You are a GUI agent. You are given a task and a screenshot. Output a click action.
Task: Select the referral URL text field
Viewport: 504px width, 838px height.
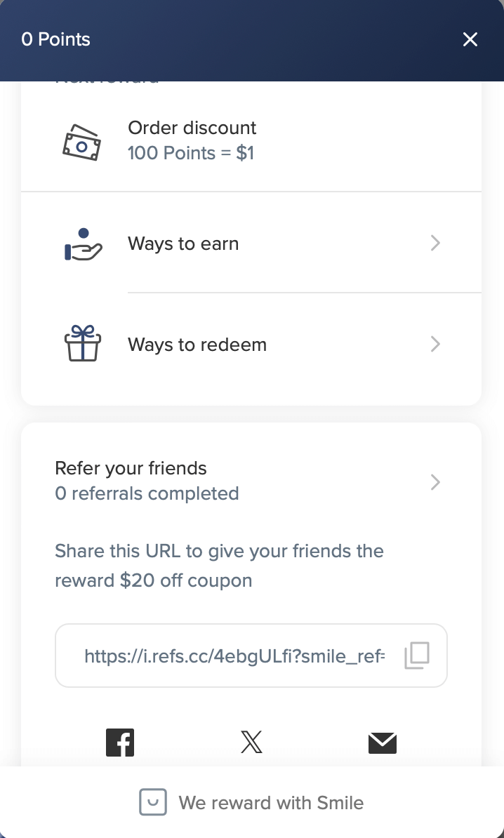point(234,656)
